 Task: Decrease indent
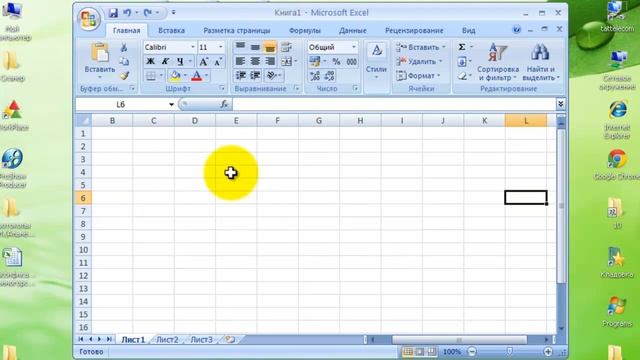(240, 76)
